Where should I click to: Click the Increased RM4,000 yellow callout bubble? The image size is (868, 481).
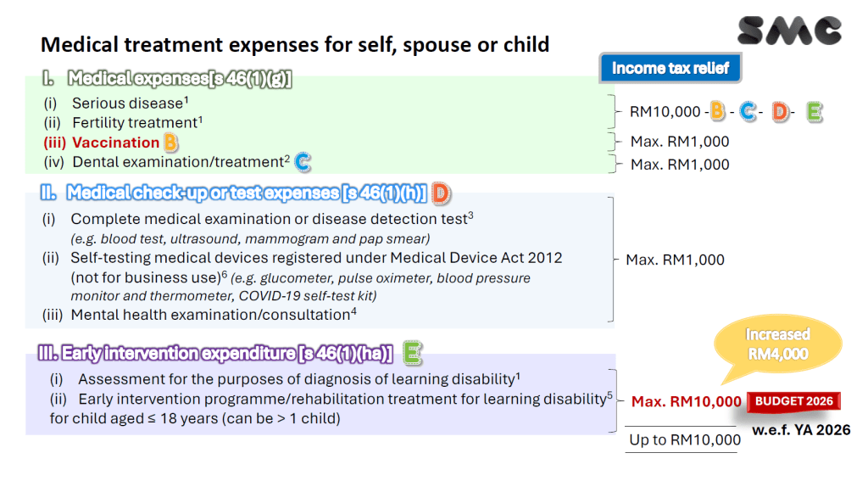point(778,344)
